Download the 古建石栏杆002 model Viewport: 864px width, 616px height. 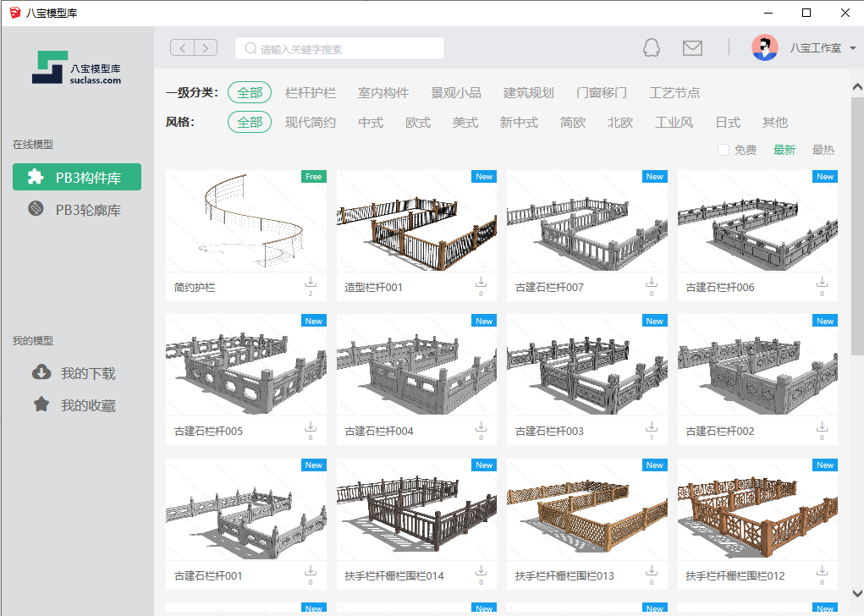(823, 426)
